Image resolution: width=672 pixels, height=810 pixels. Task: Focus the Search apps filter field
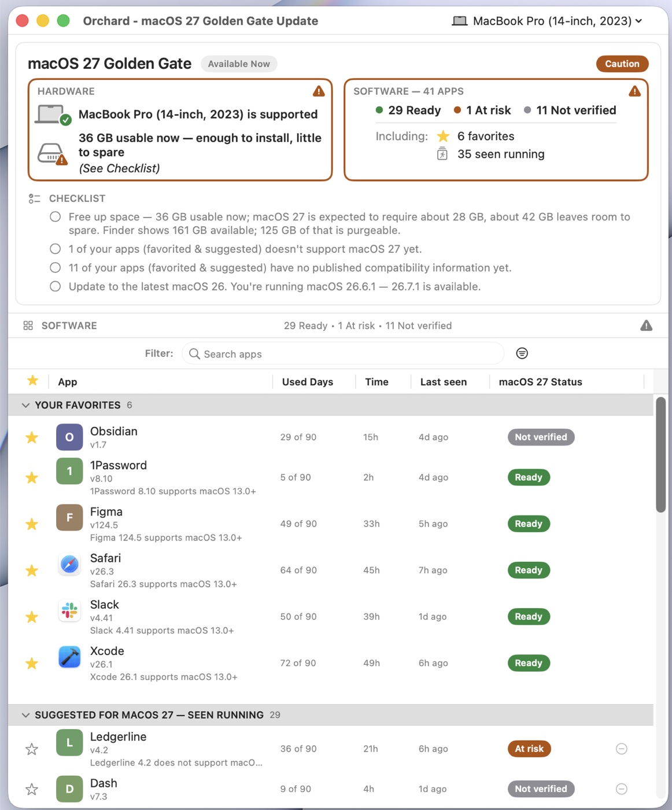click(x=343, y=354)
